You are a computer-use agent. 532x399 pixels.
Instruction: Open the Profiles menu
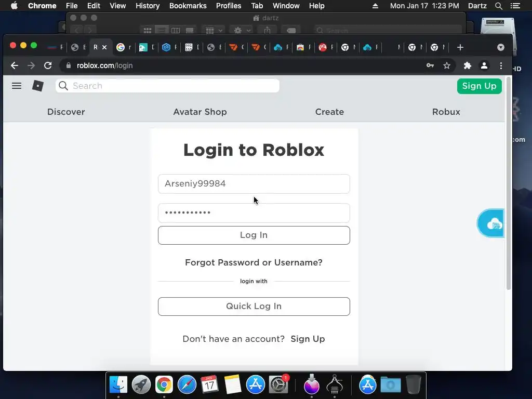(x=229, y=6)
